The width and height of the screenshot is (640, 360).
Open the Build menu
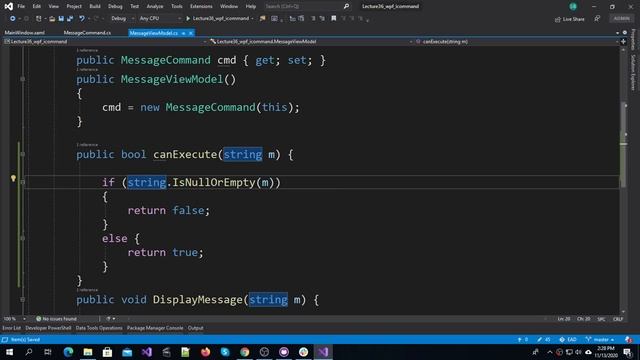pyautogui.click(x=95, y=7)
